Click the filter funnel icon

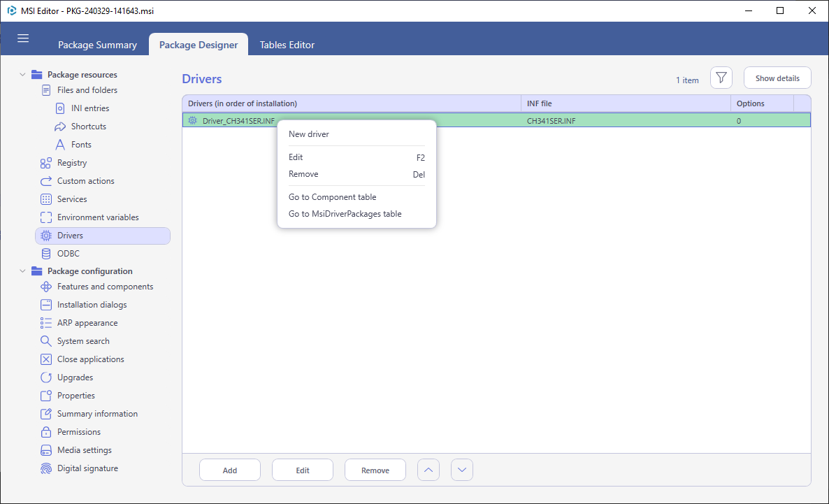(721, 78)
